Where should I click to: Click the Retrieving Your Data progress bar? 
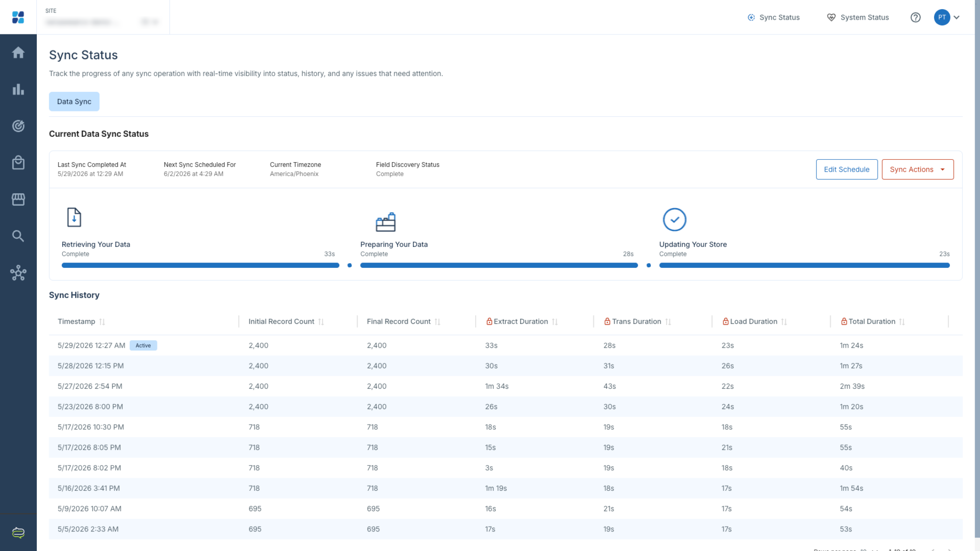click(x=200, y=265)
